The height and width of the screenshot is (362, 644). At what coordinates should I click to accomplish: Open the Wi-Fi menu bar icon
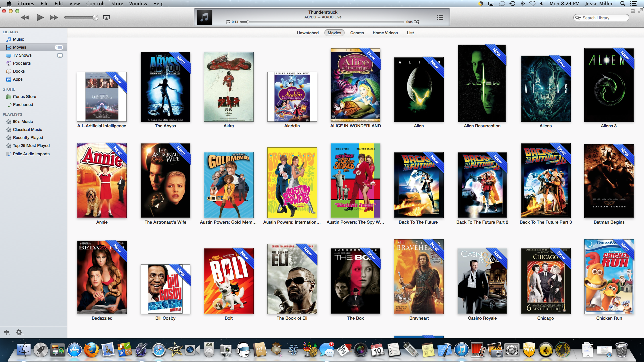coord(532,4)
